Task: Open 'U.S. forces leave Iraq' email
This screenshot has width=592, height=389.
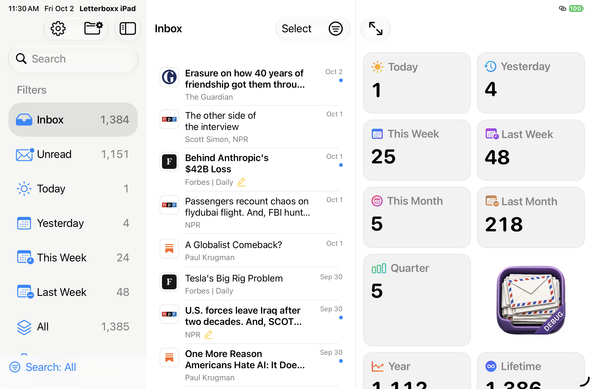Action: click(x=251, y=322)
